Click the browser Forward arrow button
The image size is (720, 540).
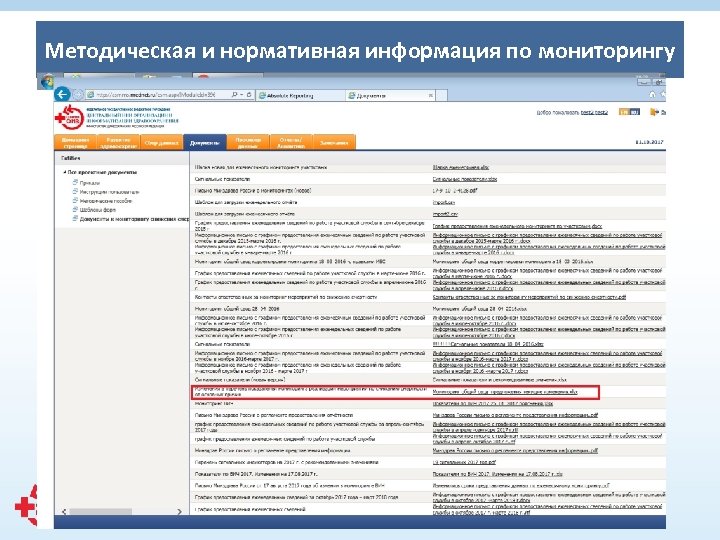pos(78,95)
